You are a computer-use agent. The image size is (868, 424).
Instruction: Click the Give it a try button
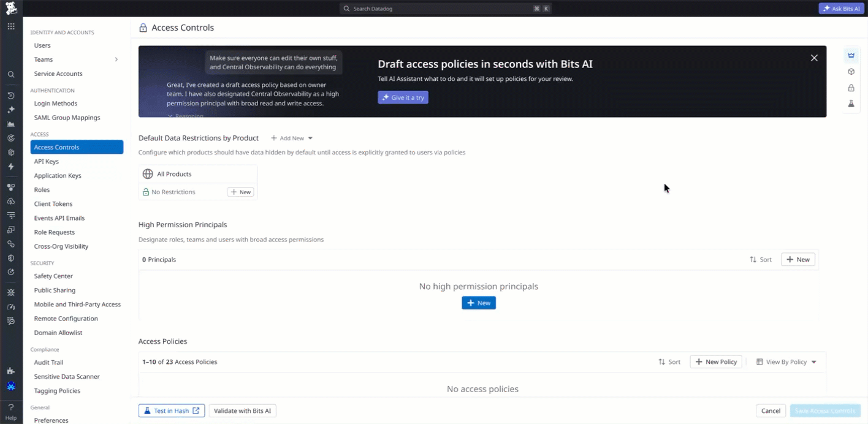coord(403,97)
